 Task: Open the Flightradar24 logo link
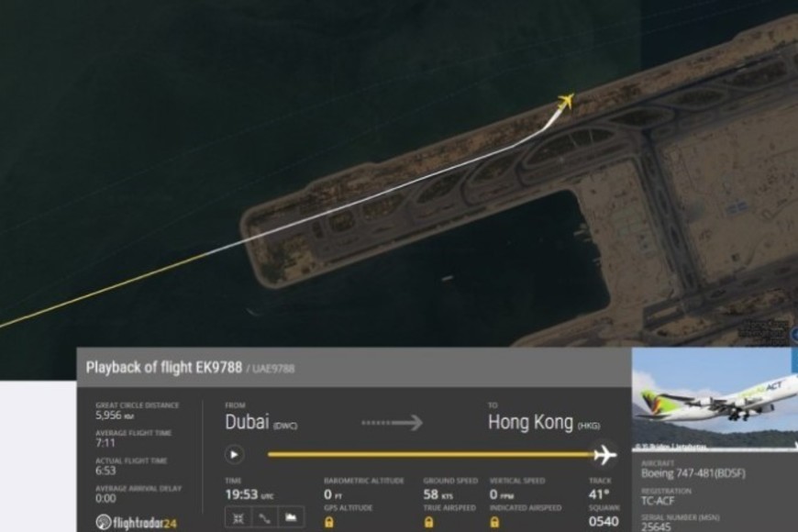point(136,522)
